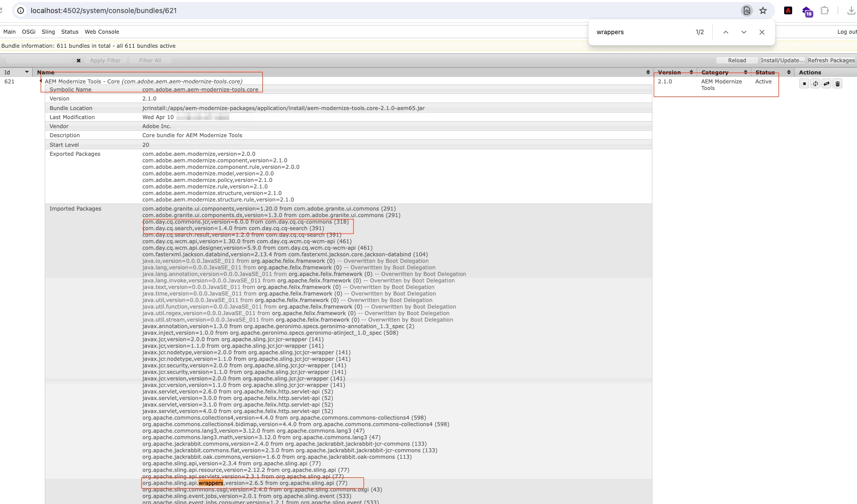Open jackson-databind (104) bundle link

pos(358,254)
